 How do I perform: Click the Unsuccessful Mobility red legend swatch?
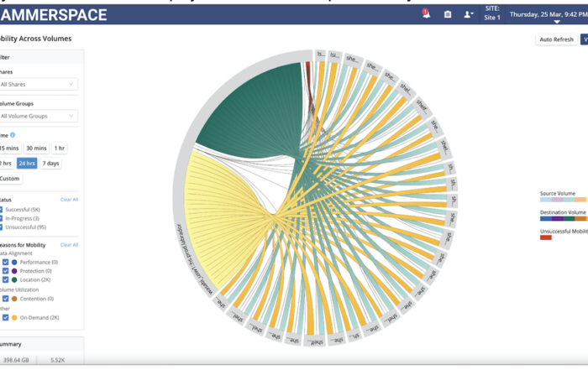[x=545, y=237]
